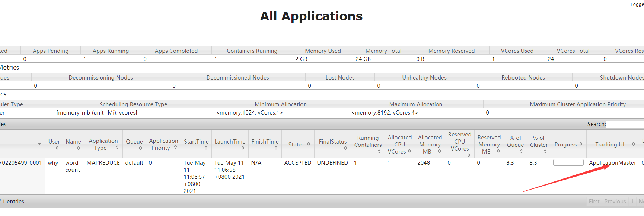This screenshot has height=216, width=644.
Task: Go to the Previous page button
Action: tap(615, 202)
